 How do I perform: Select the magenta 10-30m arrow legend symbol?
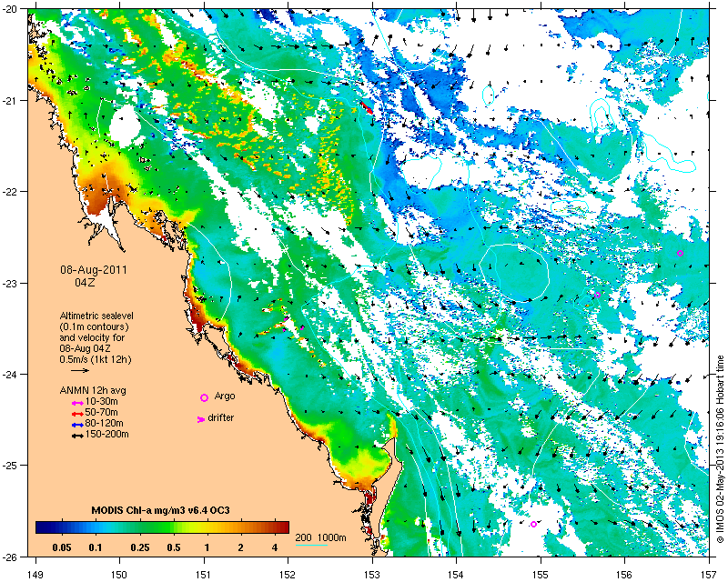tap(77, 404)
